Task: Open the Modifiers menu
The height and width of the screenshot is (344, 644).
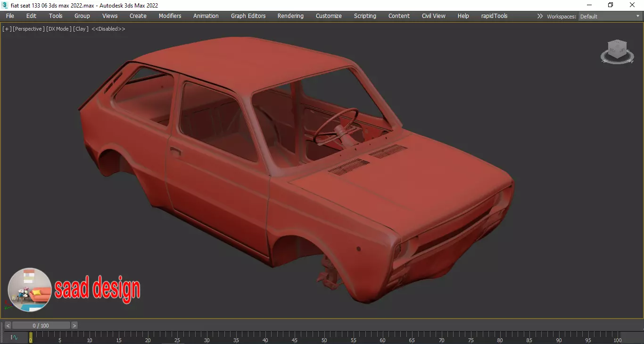Action: (170, 16)
